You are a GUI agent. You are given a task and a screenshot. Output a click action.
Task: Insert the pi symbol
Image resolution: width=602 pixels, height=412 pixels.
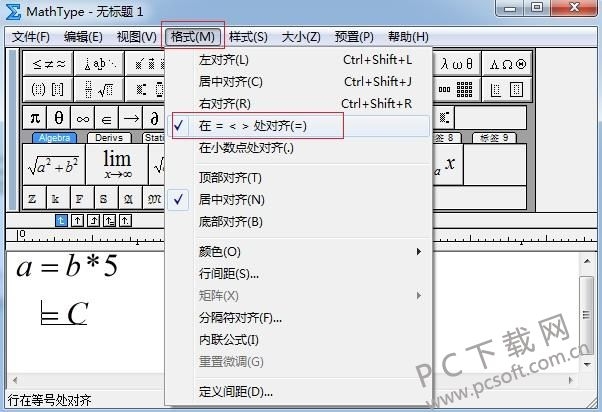[35, 118]
